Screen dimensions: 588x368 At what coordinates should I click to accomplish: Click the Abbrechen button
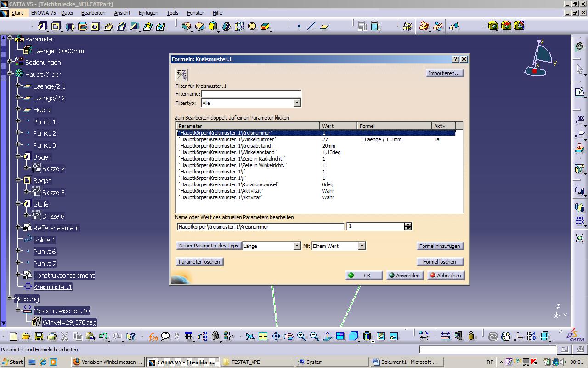(445, 276)
